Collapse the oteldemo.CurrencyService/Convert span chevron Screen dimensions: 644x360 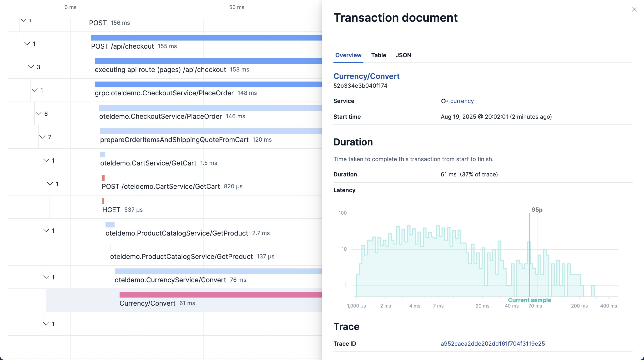[x=46, y=277]
